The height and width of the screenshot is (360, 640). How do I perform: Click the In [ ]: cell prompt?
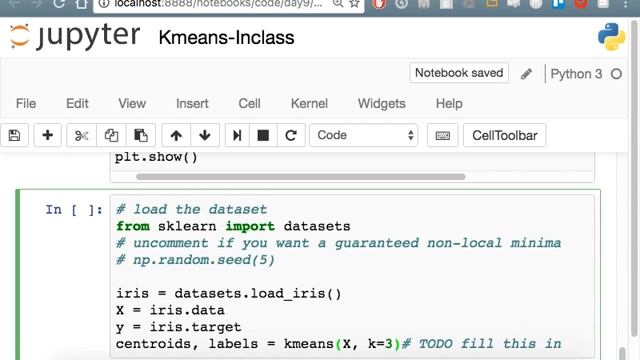74,210
